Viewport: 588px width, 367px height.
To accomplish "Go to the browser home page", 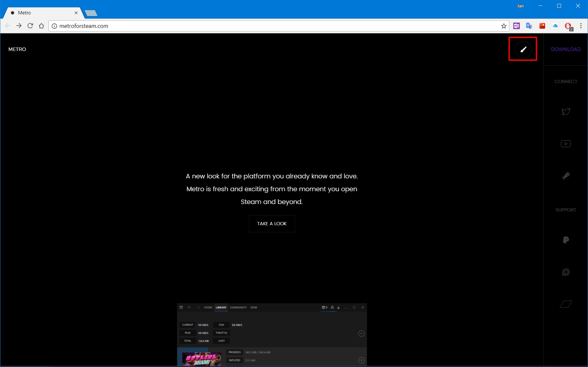I will pyautogui.click(x=41, y=26).
